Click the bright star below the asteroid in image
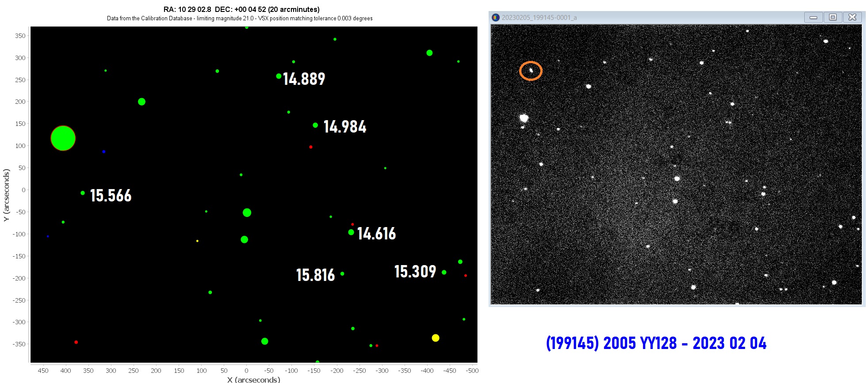868x383 pixels. [x=524, y=118]
